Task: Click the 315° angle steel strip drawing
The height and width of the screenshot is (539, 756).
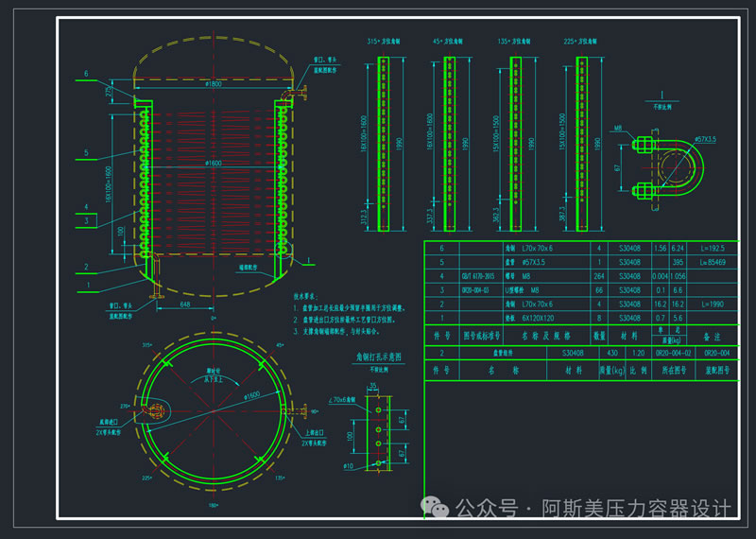Action: tap(384, 142)
